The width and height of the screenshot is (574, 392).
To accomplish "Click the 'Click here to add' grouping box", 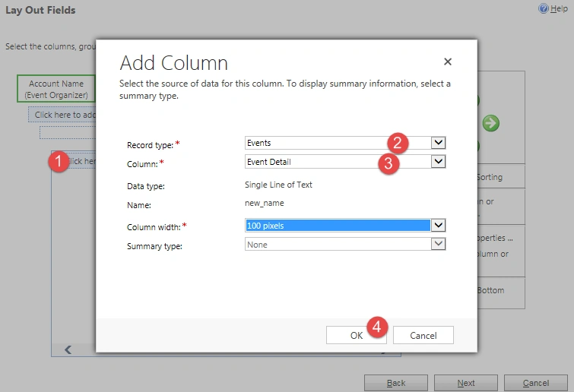I will 62,115.
